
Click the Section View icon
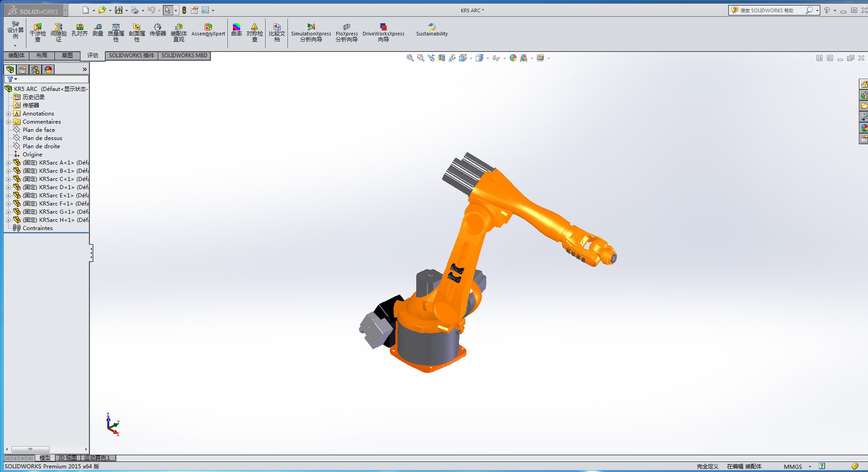442,58
